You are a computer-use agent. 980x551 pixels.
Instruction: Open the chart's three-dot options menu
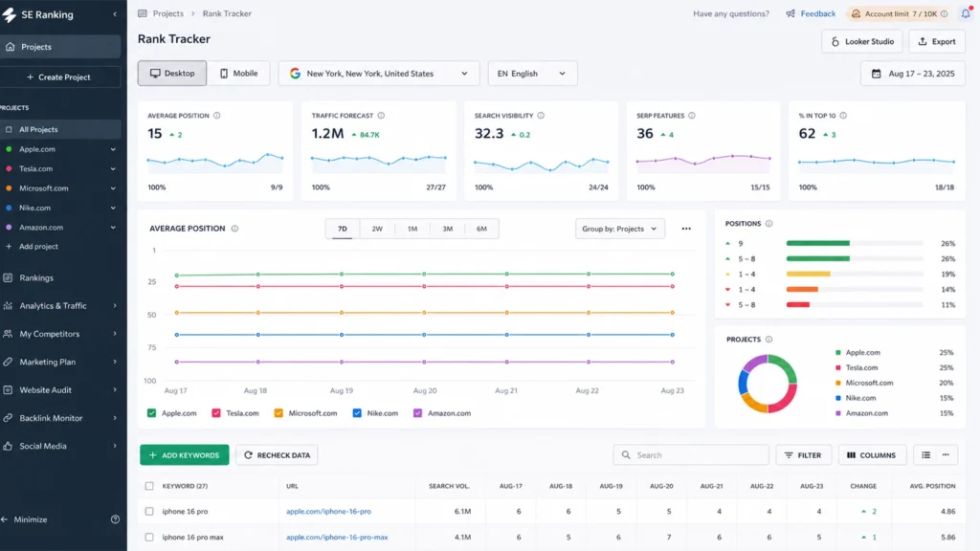tap(686, 229)
